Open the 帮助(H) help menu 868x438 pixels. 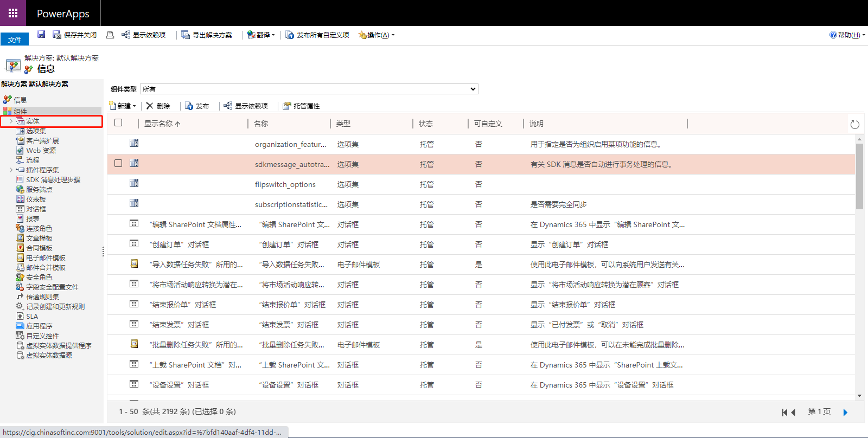(847, 35)
